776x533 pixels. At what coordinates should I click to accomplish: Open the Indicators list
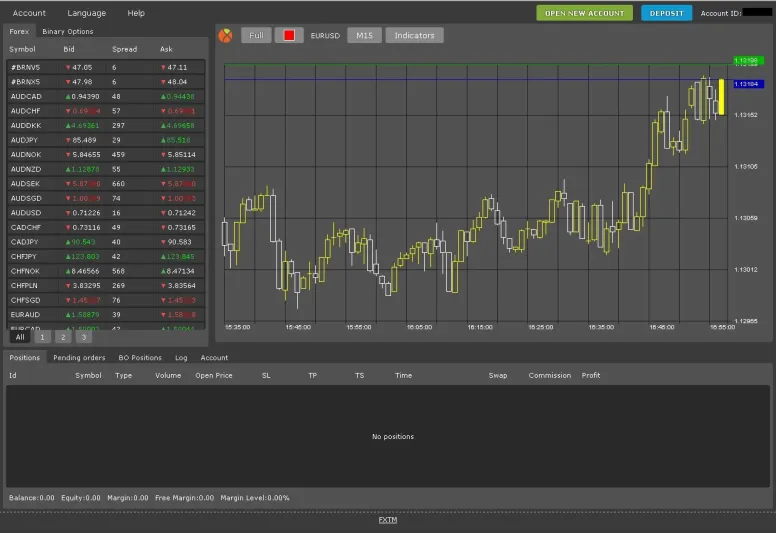pyautogui.click(x=414, y=35)
